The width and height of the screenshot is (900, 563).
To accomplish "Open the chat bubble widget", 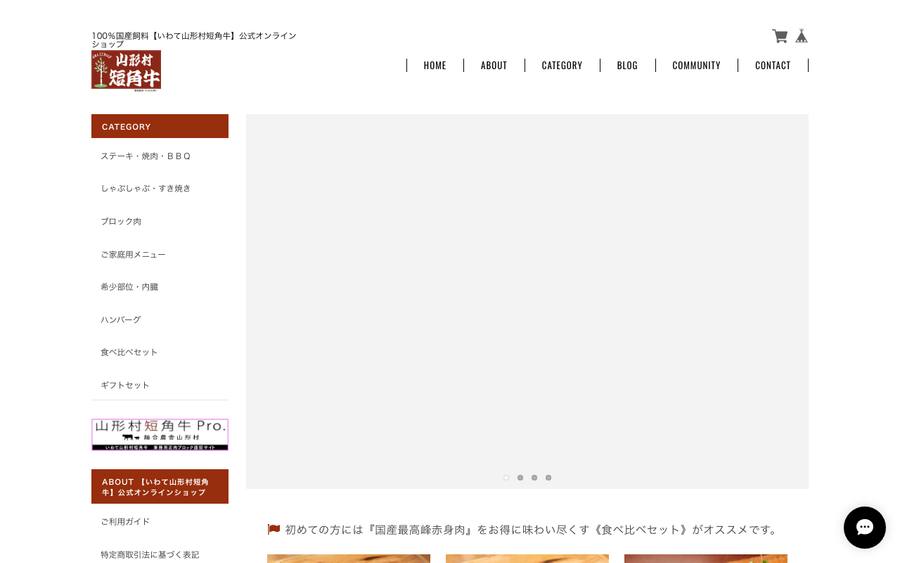I will tap(864, 527).
